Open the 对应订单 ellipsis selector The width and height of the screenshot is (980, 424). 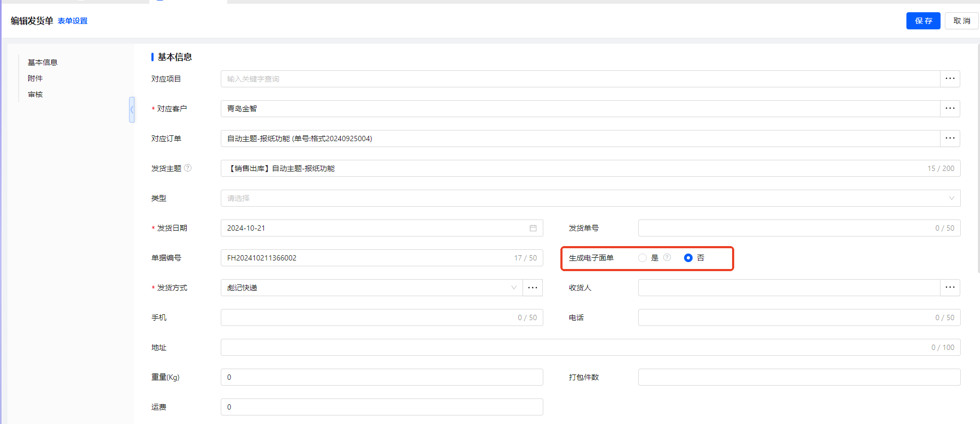click(950, 138)
